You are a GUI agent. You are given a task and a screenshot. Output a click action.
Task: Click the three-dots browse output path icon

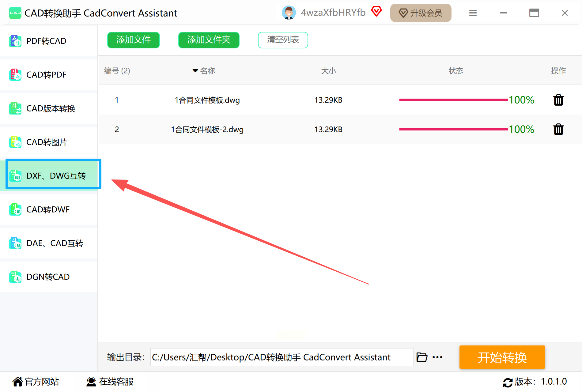point(437,357)
